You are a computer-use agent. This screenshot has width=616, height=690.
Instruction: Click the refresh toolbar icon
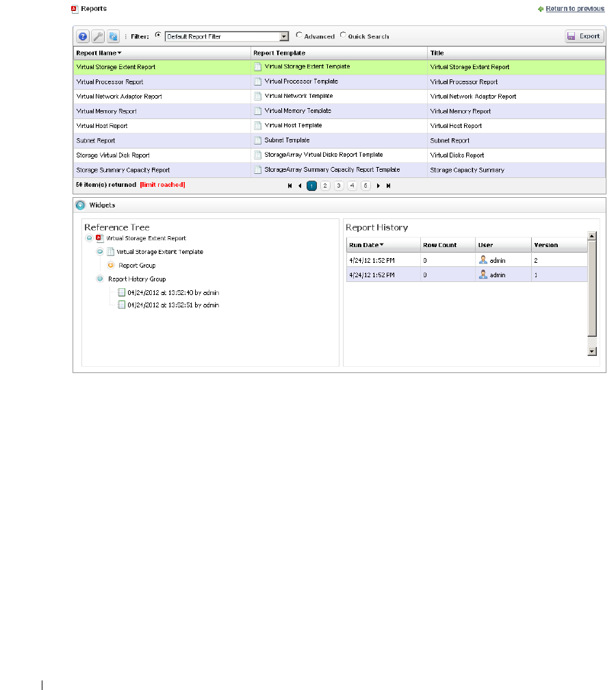coord(113,36)
